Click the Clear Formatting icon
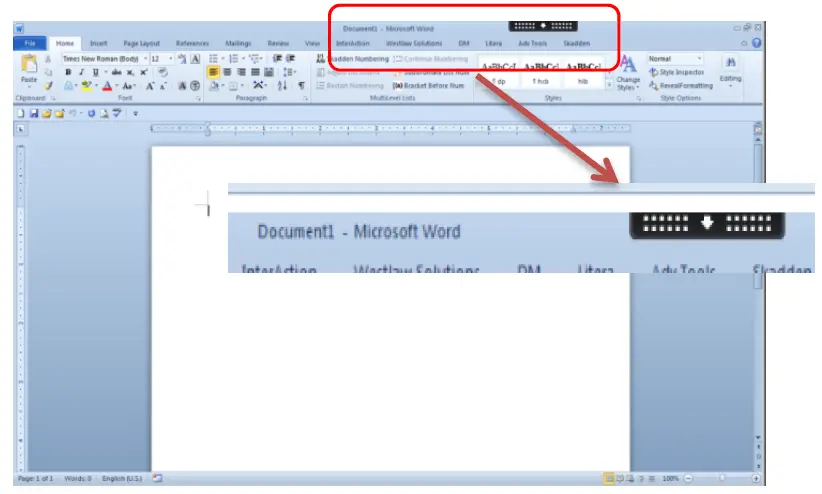The height and width of the screenshot is (494, 822). click(163, 72)
